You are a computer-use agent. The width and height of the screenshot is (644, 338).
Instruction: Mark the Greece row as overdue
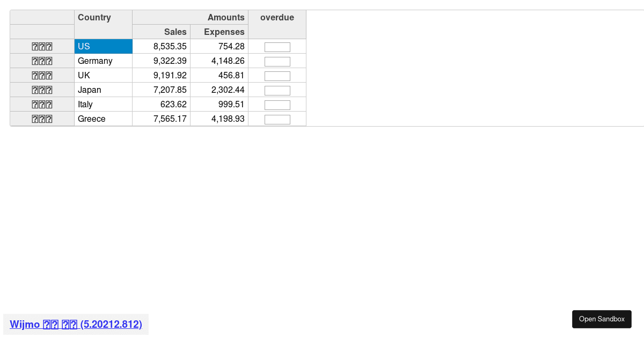point(277,120)
